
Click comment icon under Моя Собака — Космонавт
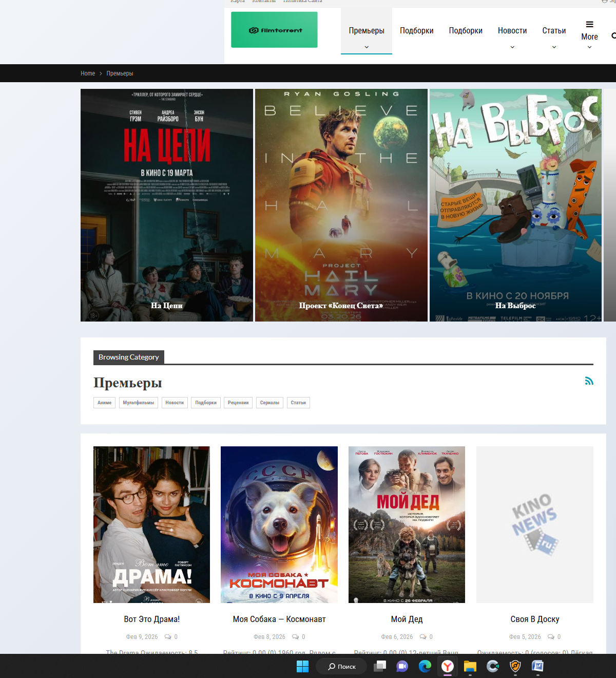pos(295,637)
